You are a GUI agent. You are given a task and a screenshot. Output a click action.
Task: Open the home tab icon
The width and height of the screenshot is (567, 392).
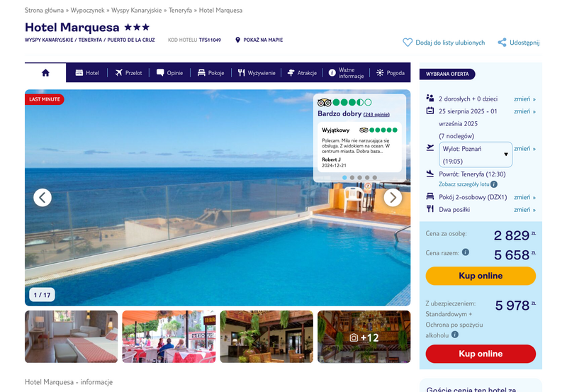point(45,73)
